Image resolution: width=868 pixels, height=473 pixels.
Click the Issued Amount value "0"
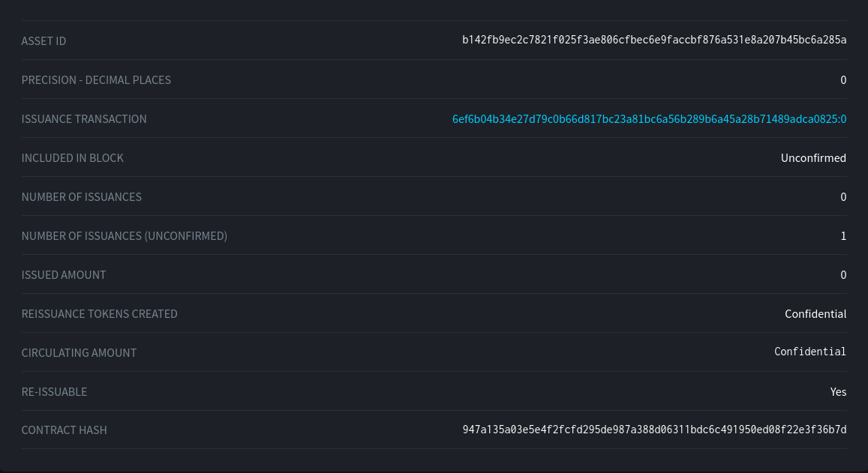[843, 275]
